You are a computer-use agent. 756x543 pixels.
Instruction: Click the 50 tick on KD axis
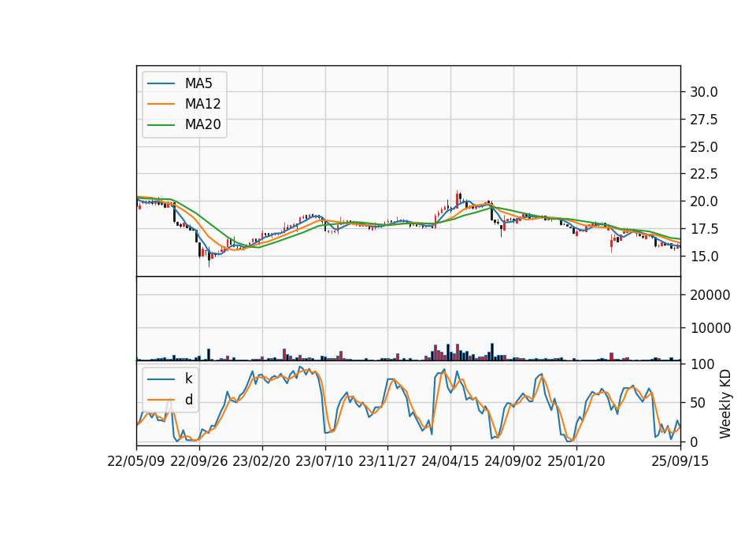(697, 403)
